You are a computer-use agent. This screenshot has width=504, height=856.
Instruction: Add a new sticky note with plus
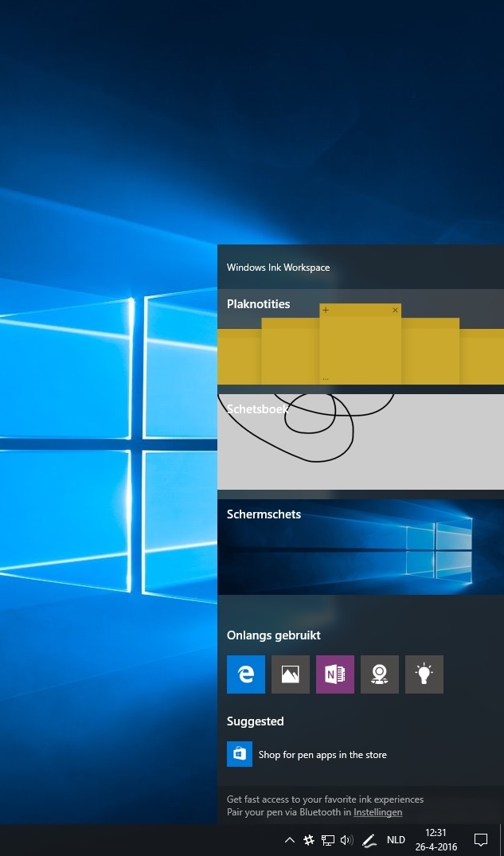pos(326,310)
